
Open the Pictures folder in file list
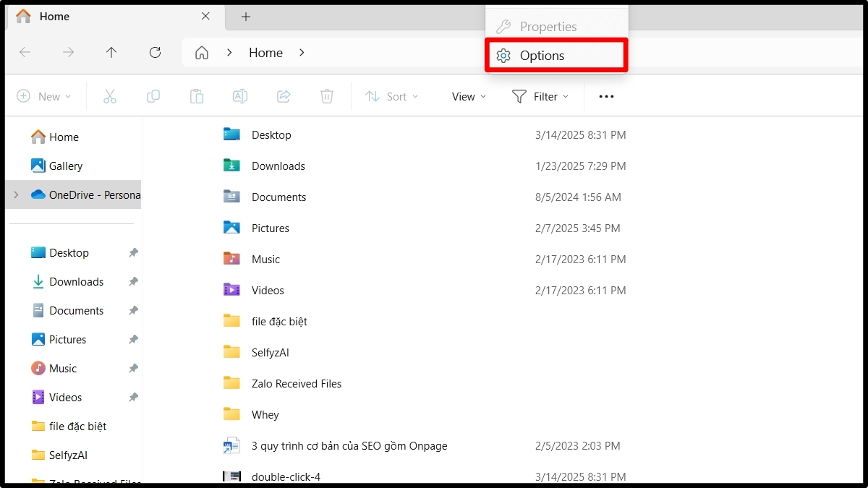[x=271, y=228]
